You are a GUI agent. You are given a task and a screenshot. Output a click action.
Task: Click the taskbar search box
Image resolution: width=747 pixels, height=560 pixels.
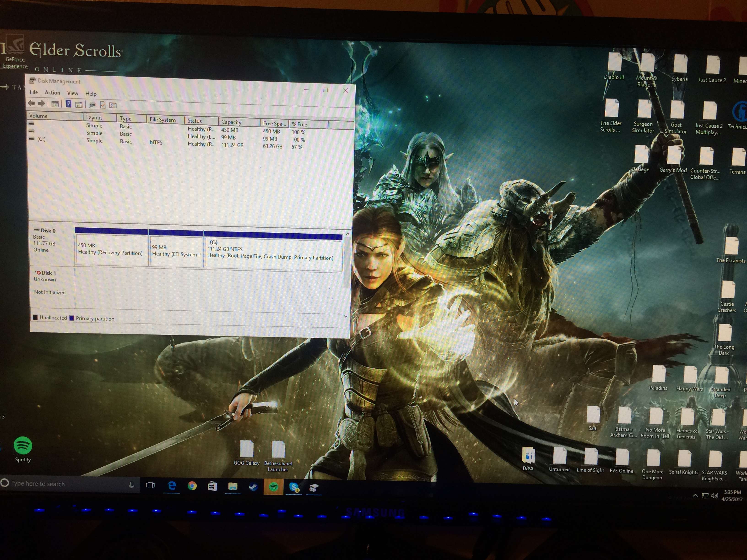(70, 484)
